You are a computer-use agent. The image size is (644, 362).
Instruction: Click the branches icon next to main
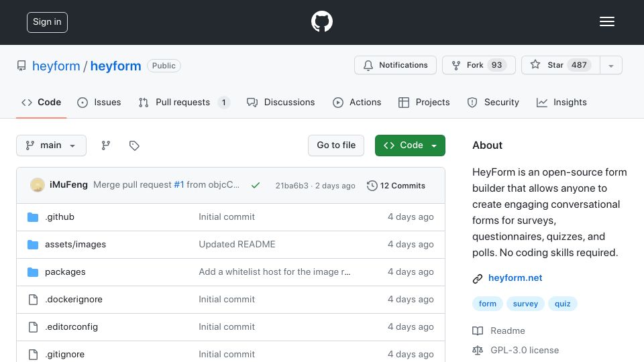tap(106, 145)
